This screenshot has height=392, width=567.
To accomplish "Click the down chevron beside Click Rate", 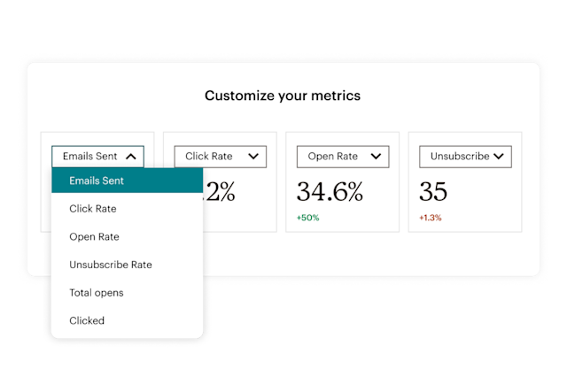I will click(x=254, y=157).
